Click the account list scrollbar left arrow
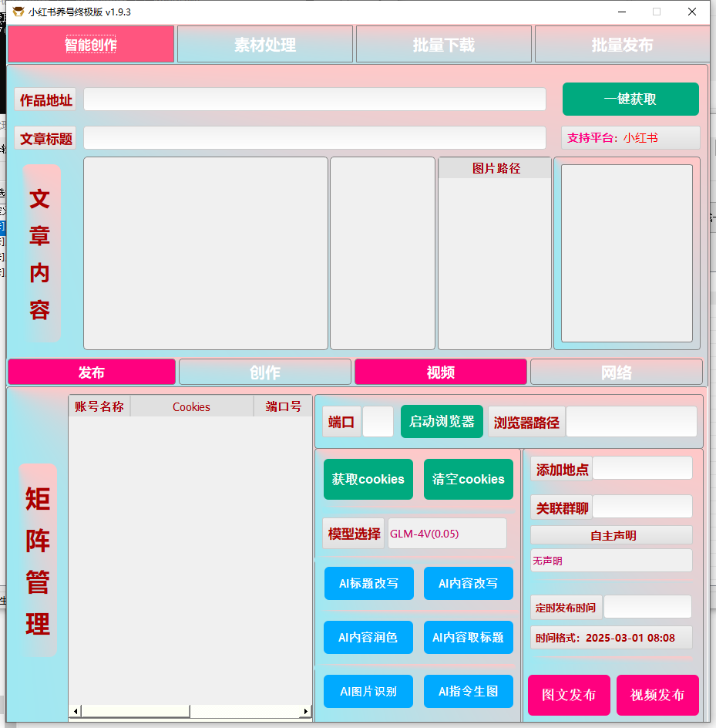This screenshot has width=716, height=728. point(76,711)
